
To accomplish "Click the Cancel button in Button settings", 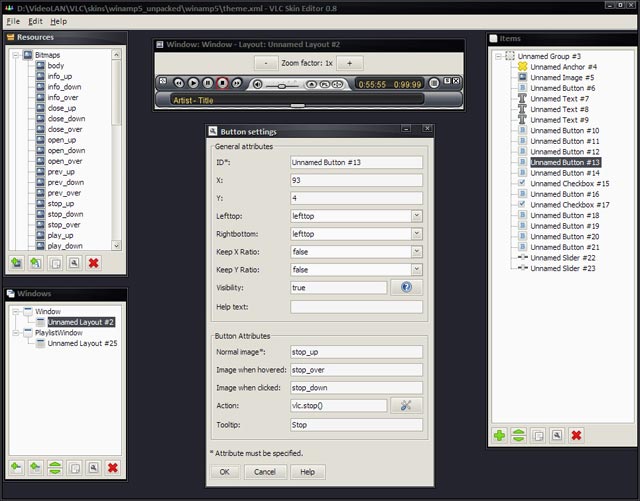I will pos(264,471).
